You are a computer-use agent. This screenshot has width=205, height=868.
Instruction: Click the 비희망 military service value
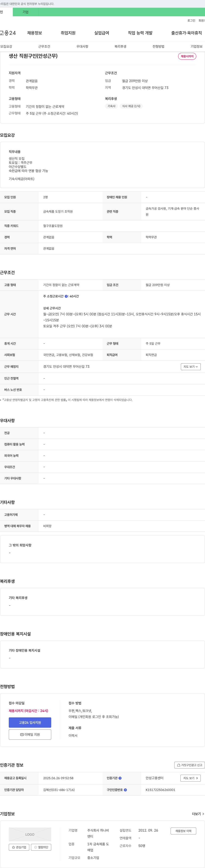tap(47, 526)
